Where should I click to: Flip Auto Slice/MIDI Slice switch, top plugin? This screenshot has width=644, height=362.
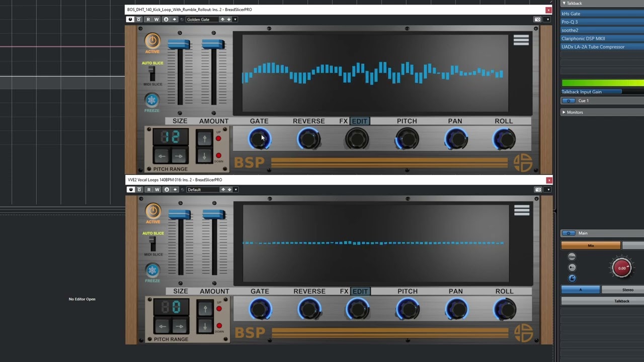(151, 74)
